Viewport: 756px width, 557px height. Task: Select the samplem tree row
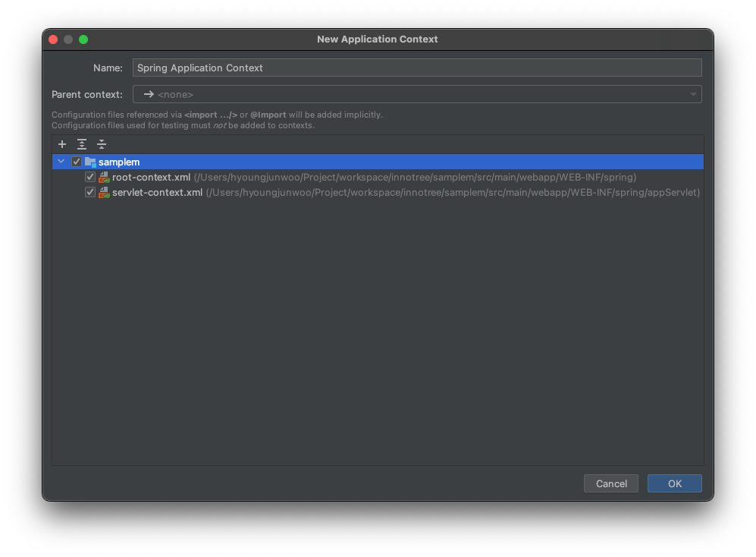tap(378, 162)
